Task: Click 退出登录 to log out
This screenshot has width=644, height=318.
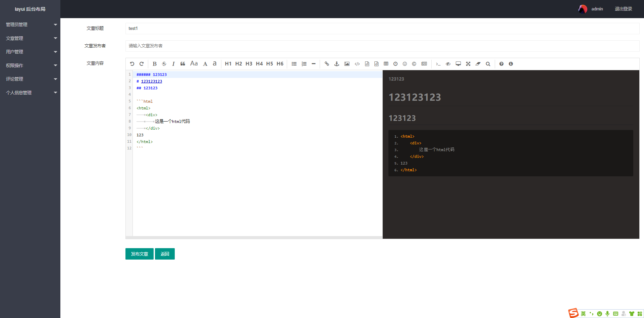Action: tap(623, 9)
